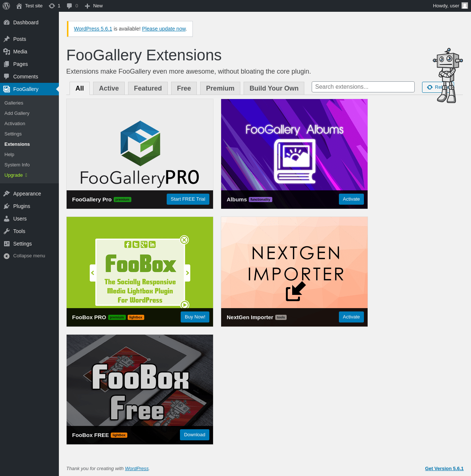Click the Users person icon
This screenshot has width=471, height=476.
(x=7, y=219)
